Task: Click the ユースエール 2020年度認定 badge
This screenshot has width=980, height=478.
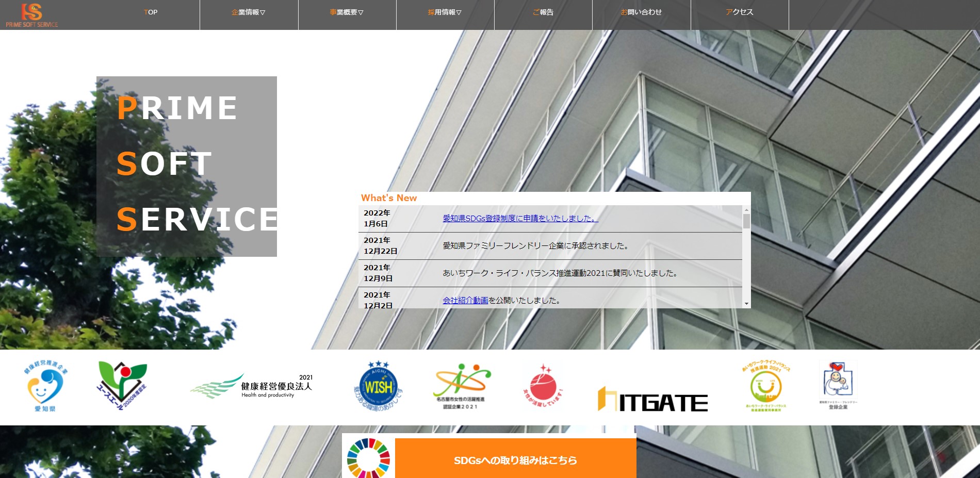Action: [123, 385]
